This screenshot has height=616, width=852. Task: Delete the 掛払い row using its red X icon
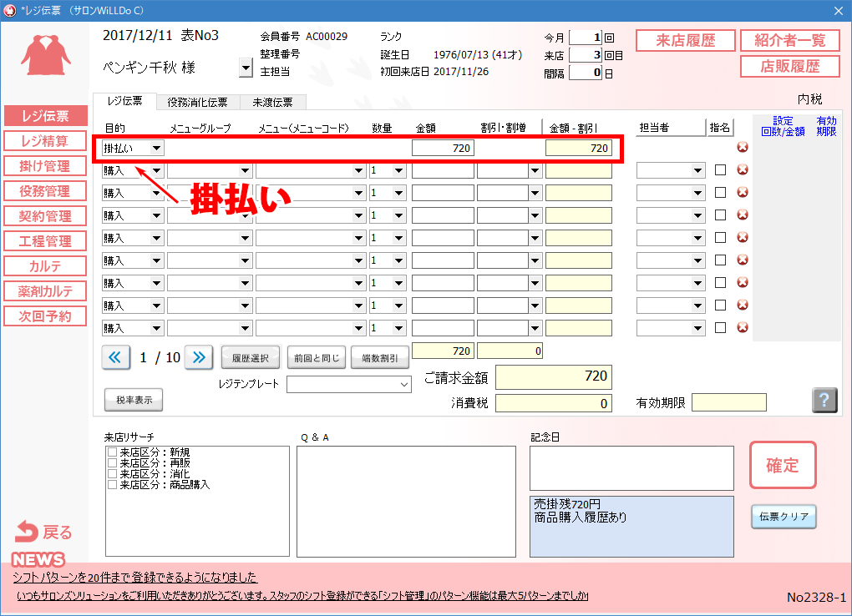(743, 148)
